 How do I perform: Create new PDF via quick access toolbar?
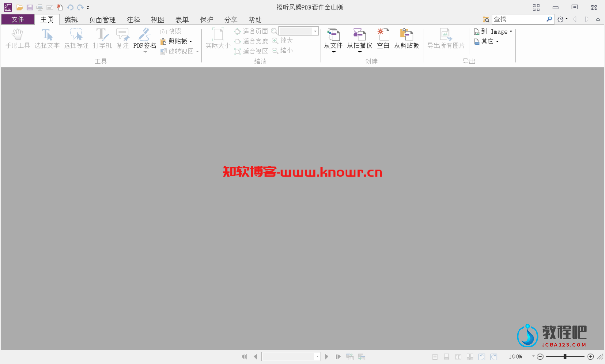60,8
